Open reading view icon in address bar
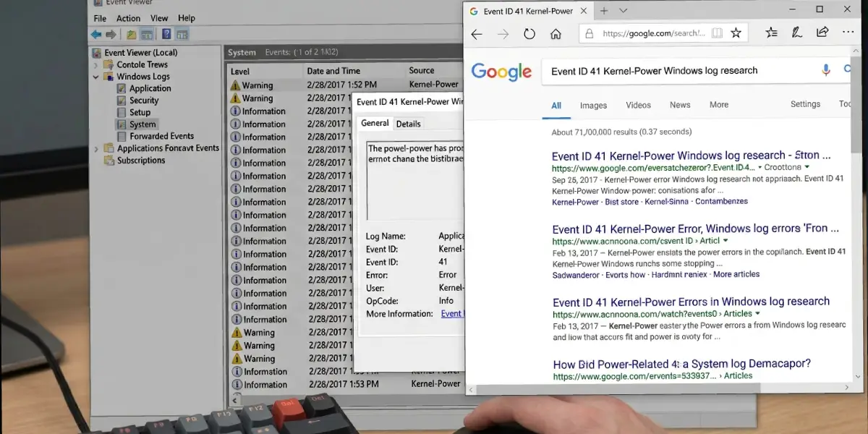Viewport: 868px width, 434px height. [x=716, y=33]
